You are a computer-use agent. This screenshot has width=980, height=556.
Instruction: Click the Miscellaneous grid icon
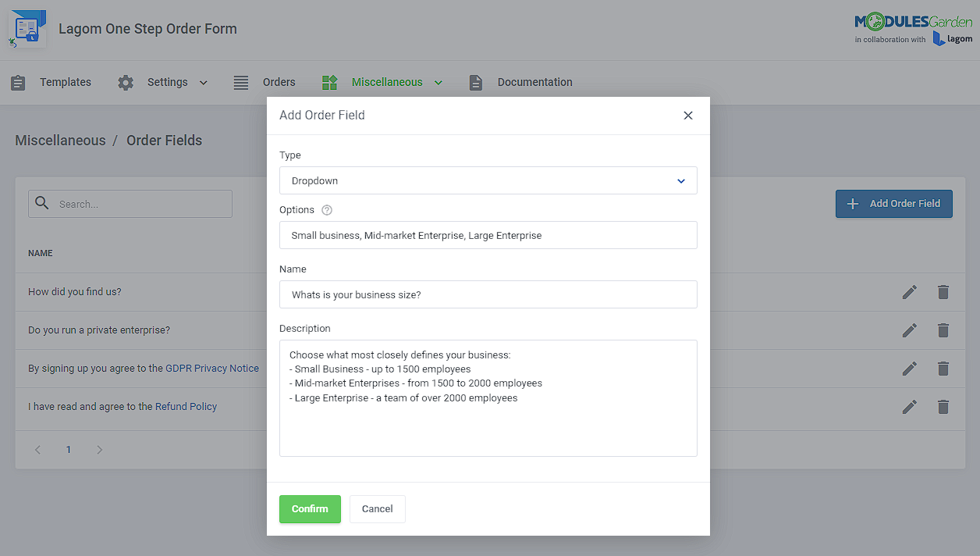coord(329,81)
